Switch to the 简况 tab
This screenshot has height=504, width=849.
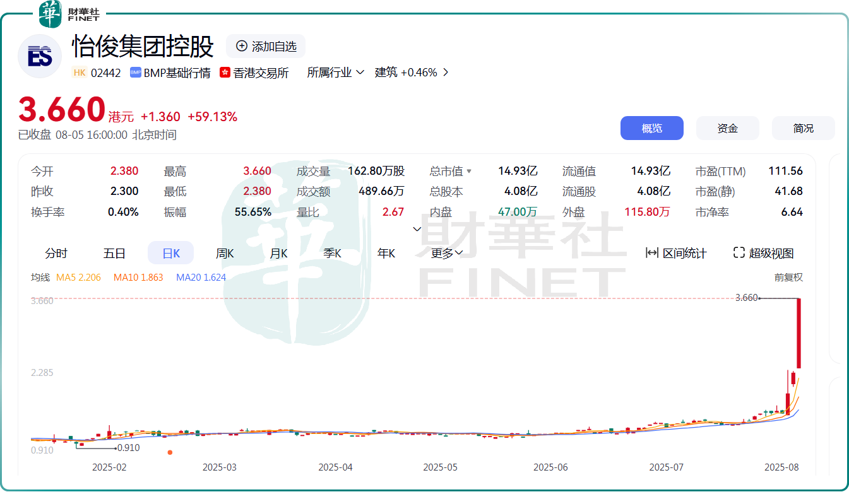pos(804,128)
